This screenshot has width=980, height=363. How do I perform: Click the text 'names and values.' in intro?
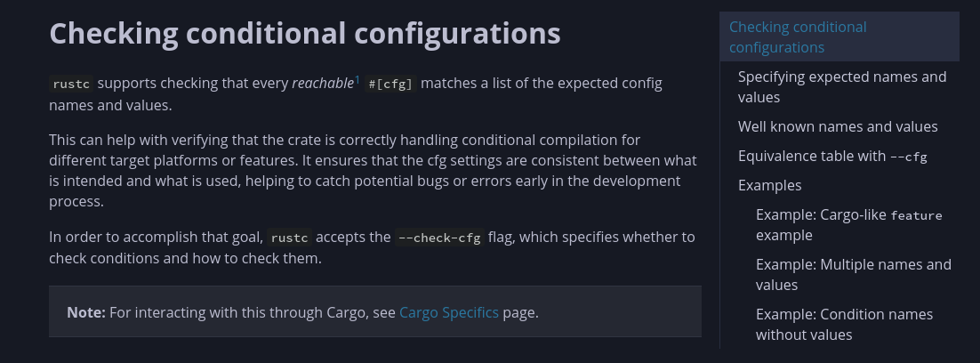click(110, 105)
